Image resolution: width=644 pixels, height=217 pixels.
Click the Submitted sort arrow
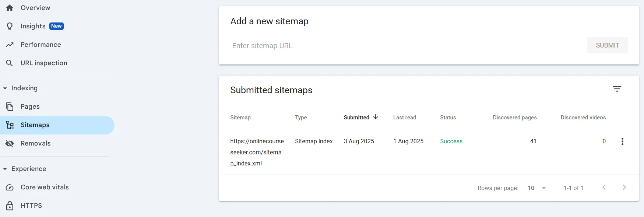pyautogui.click(x=376, y=117)
